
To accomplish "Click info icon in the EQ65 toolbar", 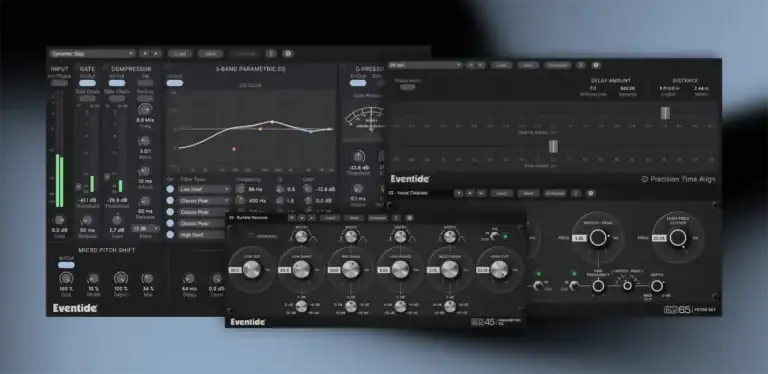I will point(576,193).
